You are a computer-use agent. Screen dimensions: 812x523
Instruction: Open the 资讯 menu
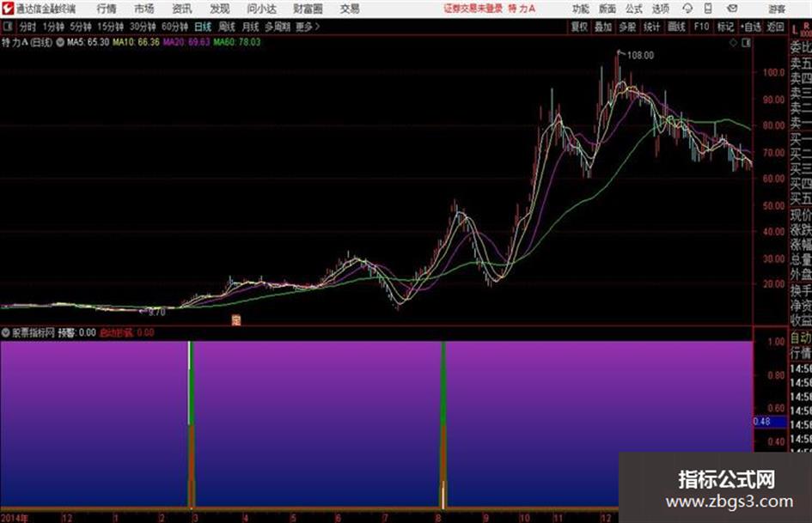click(182, 9)
